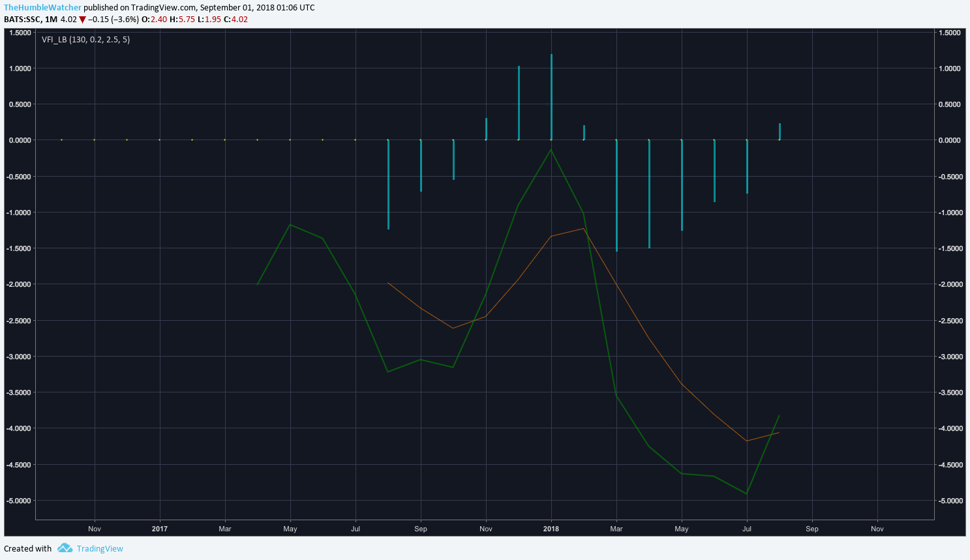Click the -5.0000 value on the right scale
Viewport: 970px width, 560px height.
point(950,501)
